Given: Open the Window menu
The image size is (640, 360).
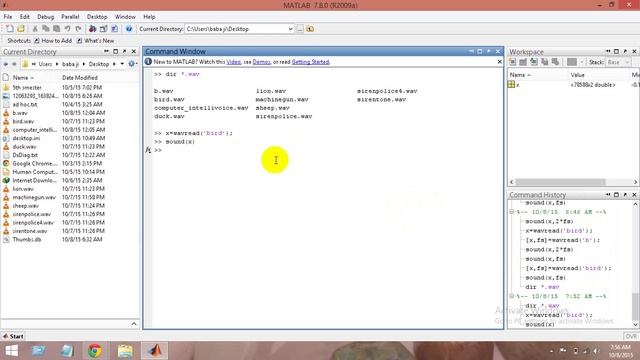Looking at the screenshot, I should point(125,17).
